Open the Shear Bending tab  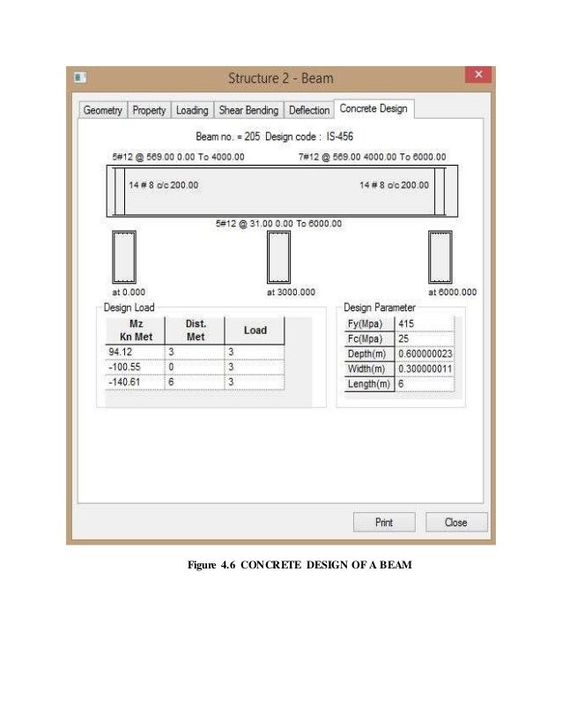pyautogui.click(x=248, y=110)
